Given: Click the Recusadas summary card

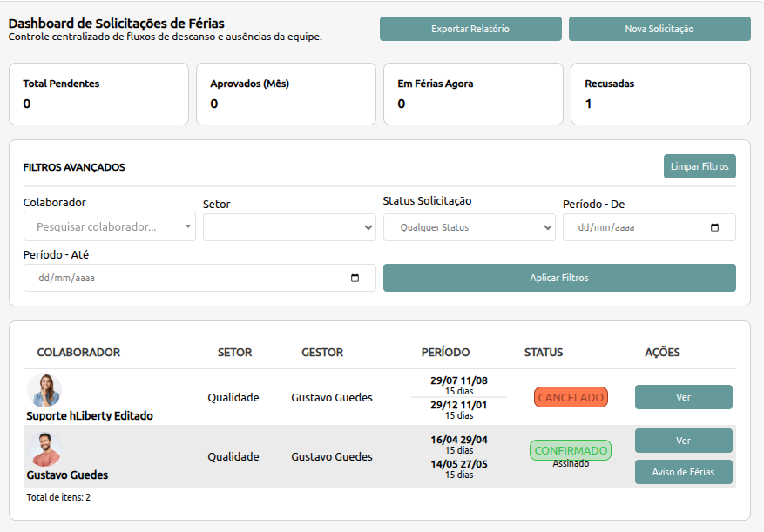Looking at the screenshot, I should 659,94.
